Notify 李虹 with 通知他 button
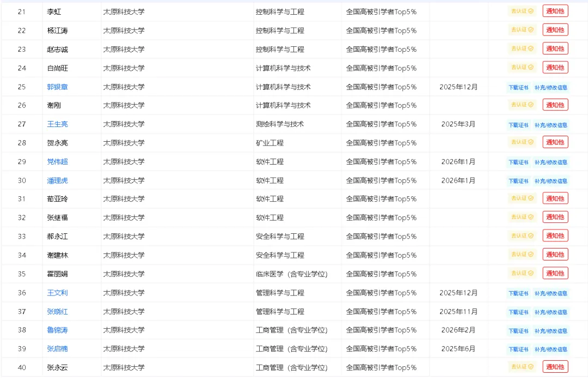This screenshot has width=588, height=381. coord(555,11)
